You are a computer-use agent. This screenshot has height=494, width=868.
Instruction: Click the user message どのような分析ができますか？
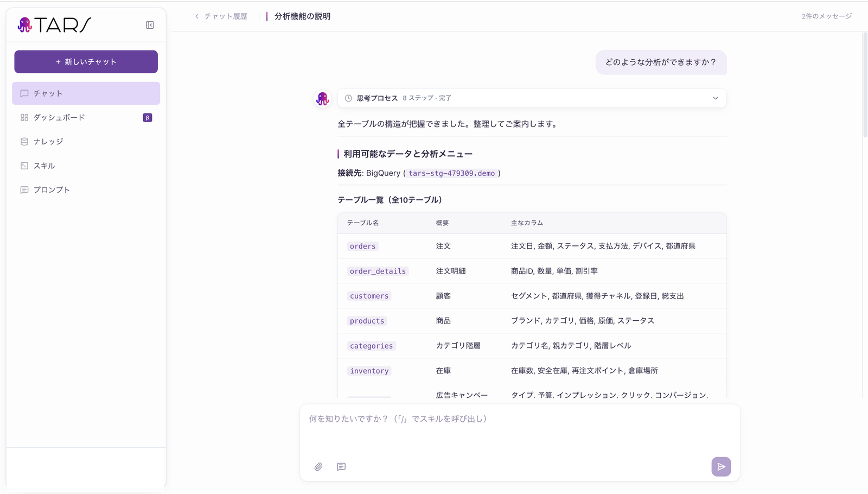661,62
